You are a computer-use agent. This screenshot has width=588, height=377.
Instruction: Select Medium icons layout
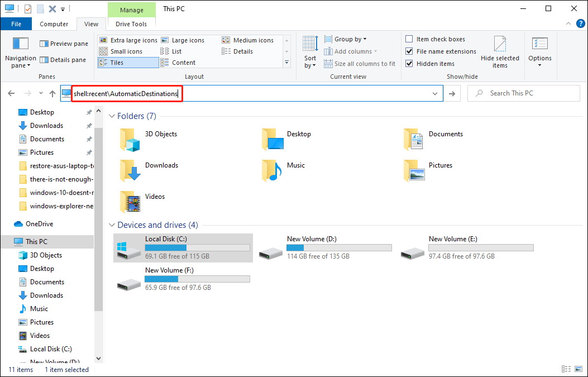pyautogui.click(x=248, y=40)
